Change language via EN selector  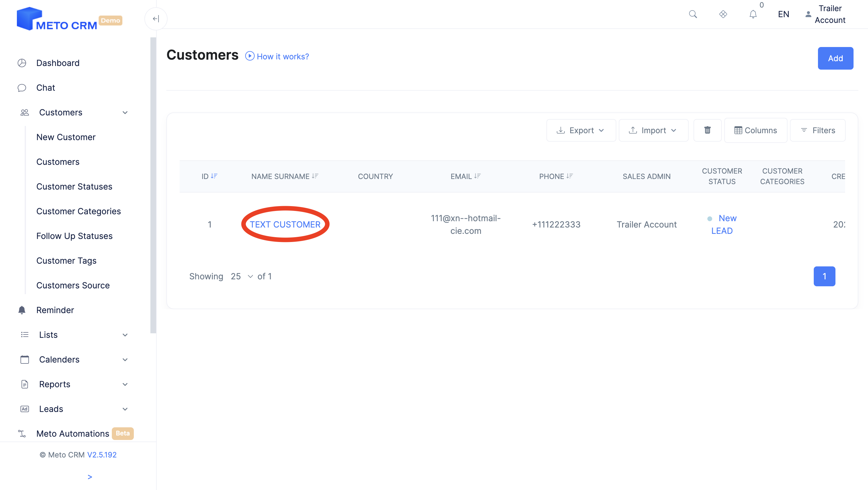tap(783, 14)
